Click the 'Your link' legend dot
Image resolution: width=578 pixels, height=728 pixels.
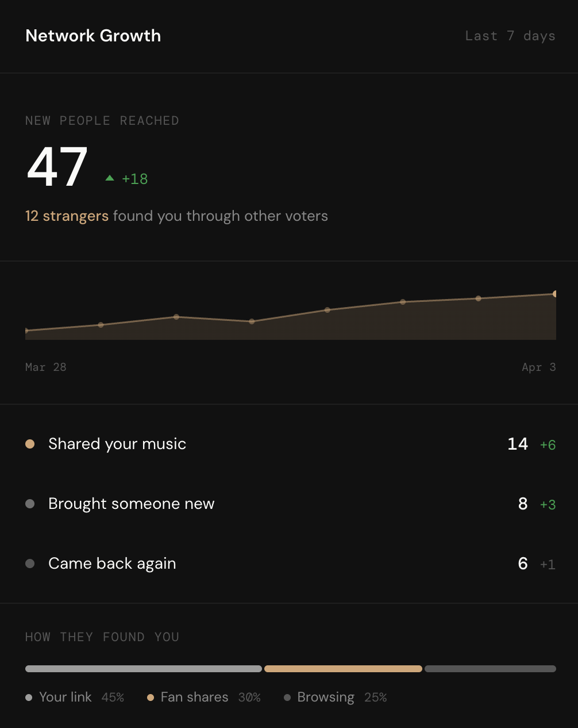[x=28, y=697]
